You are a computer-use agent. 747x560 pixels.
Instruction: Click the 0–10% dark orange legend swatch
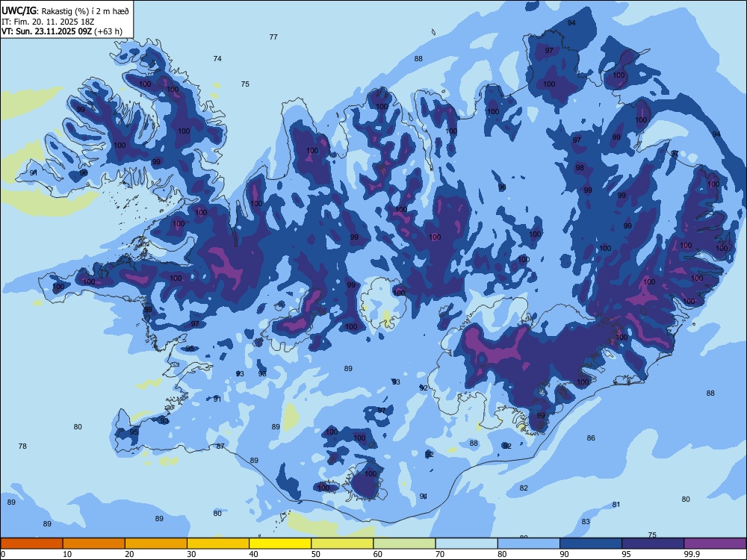(x=31, y=544)
